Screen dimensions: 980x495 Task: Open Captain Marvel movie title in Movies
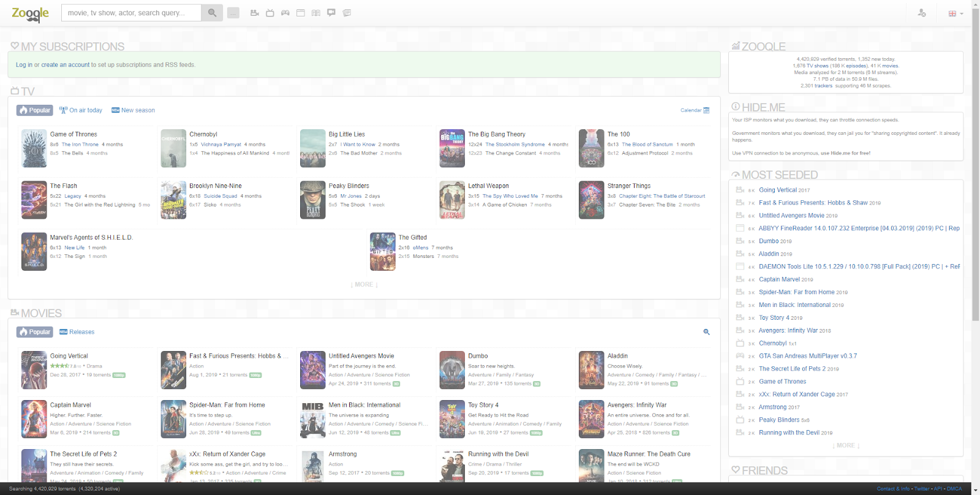click(70, 405)
